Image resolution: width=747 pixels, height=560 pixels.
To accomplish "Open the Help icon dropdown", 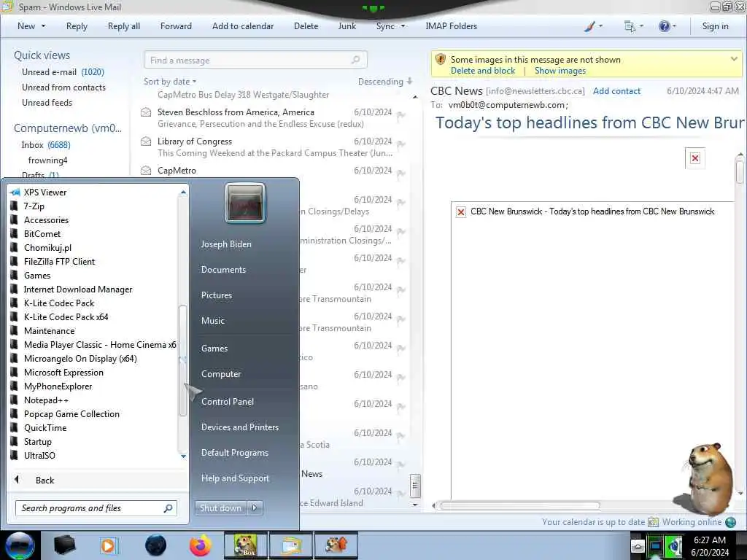I will (x=667, y=26).
